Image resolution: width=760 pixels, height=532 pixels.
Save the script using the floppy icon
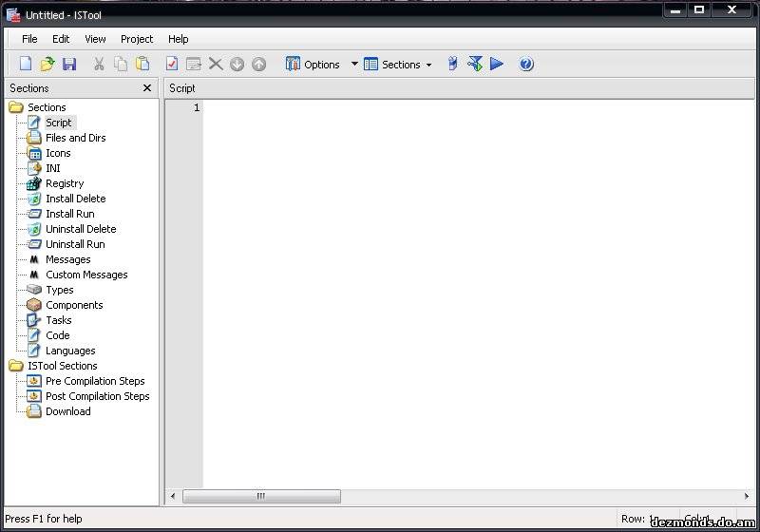point(69,65)
